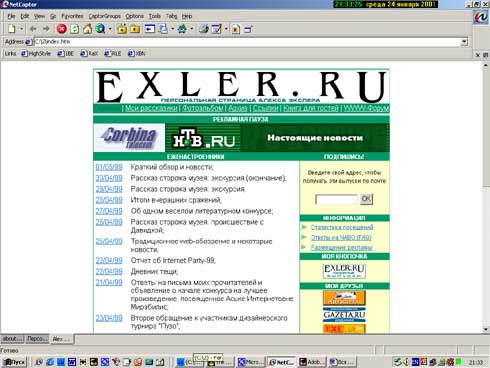
Task: Click the red Stop button in toolbar
Action: [x=61, y=29]
